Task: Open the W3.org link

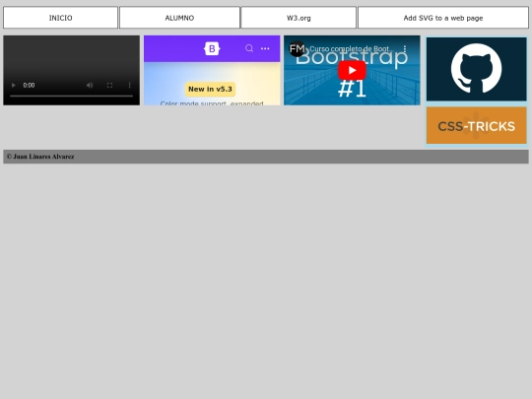Action: (x=299, y=18)
